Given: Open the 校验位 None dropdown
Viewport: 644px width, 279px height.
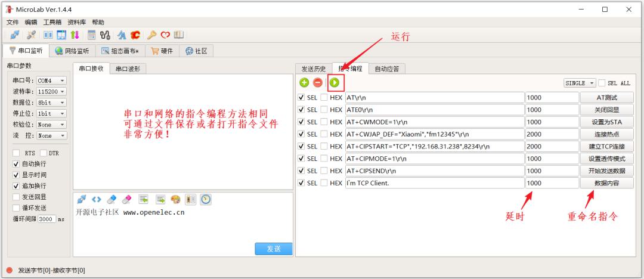Looking at the screenshot, I should click(x=51, y=125).
